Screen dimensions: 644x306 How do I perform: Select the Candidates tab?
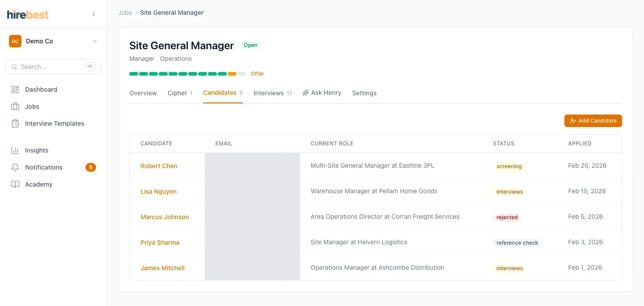click(x=223, y=93)
